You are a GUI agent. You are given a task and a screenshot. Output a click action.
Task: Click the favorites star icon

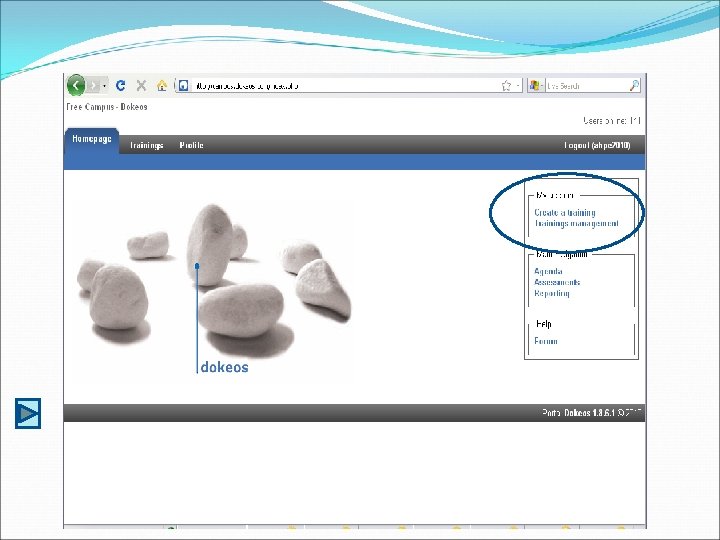point(506,85)
